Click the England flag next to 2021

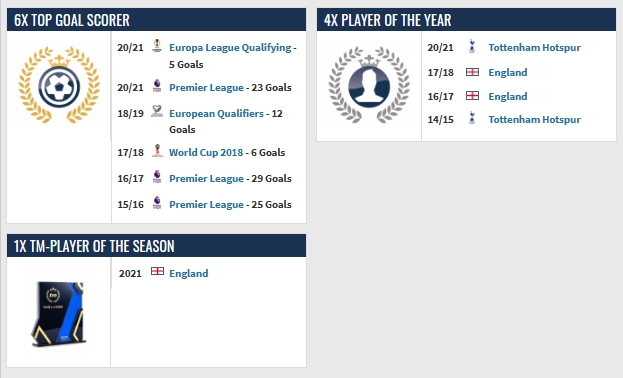pyautogui.click(x=157, y=271)
